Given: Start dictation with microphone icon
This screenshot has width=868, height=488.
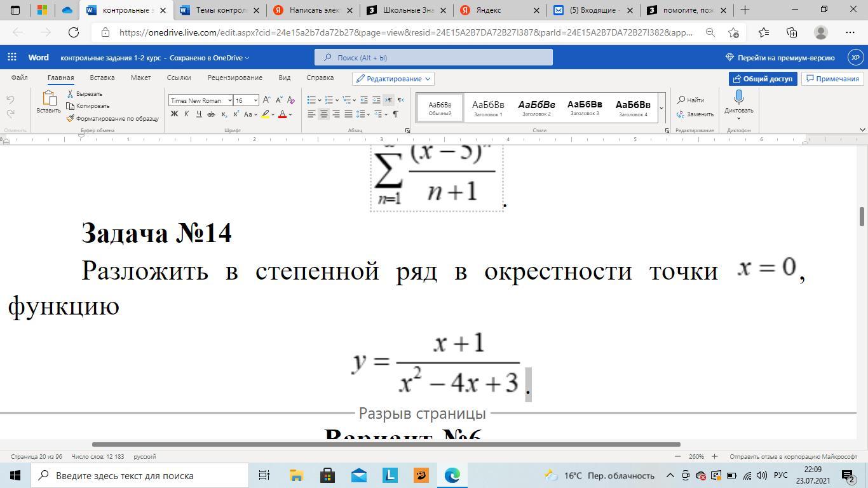Looking at the screenshot, I should click(x=738, y=97).
